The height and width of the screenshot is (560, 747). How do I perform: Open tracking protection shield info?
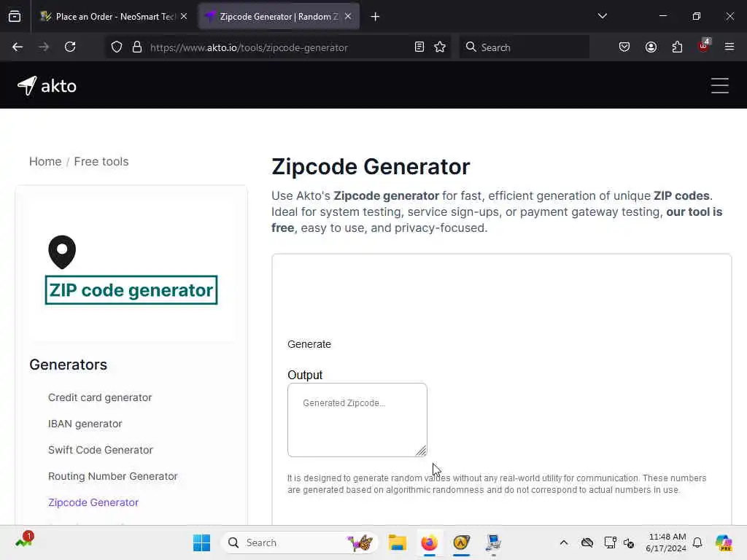click(x=117, y=47)
